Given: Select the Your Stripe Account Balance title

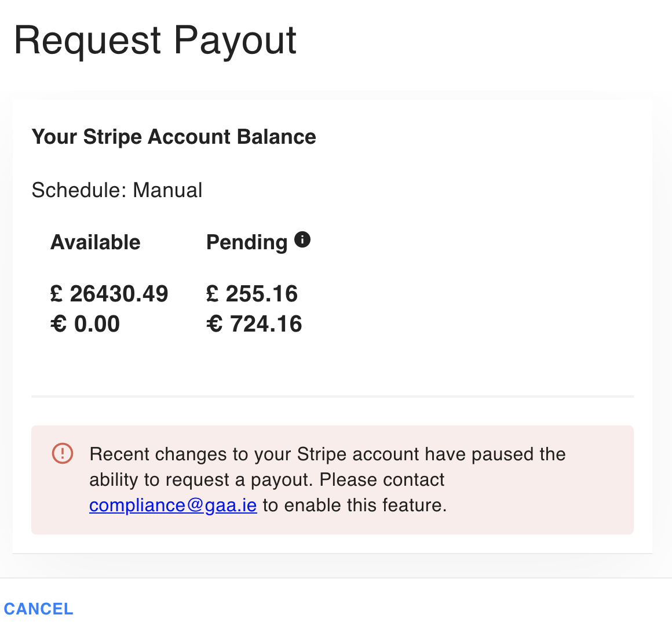Looking at the screenshot, I should tap(174, 137).
